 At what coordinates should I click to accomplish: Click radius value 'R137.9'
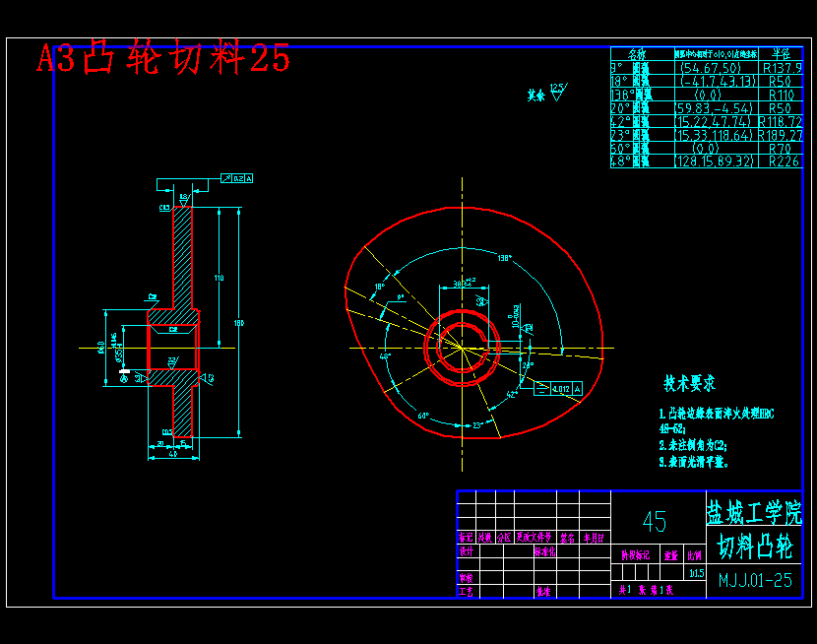[782, 68]
